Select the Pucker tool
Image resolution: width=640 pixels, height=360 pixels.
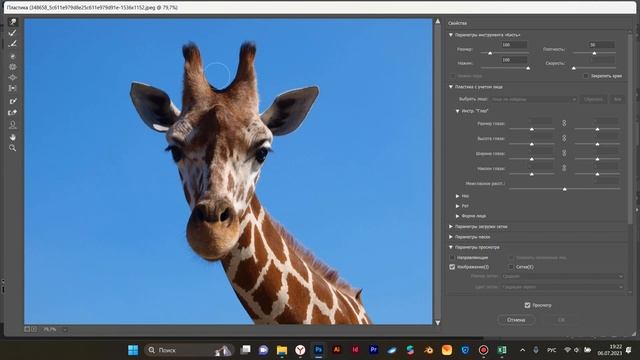(13, 67)
